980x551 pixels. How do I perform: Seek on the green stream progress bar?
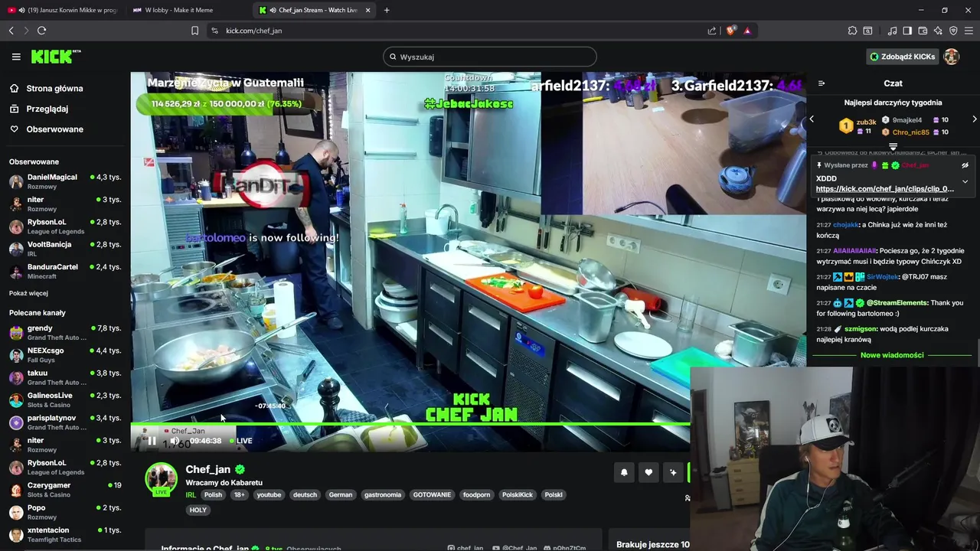click(x=410, y=424)
